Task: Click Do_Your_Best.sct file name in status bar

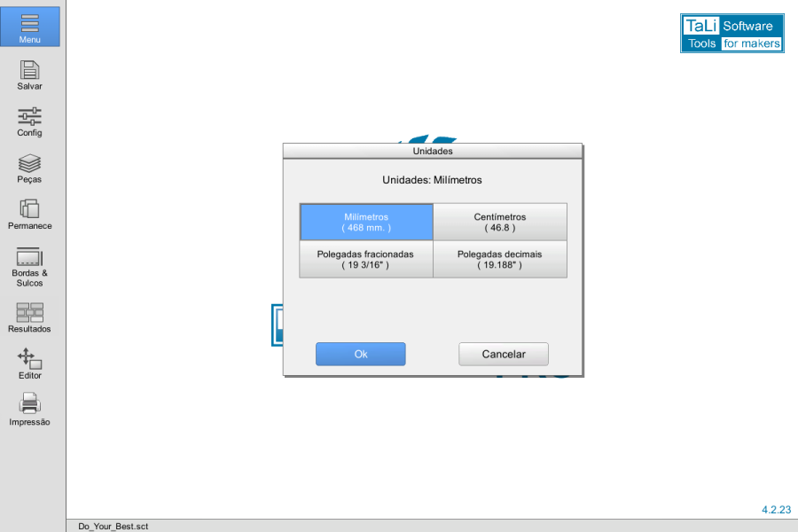Action: [113, 526]
